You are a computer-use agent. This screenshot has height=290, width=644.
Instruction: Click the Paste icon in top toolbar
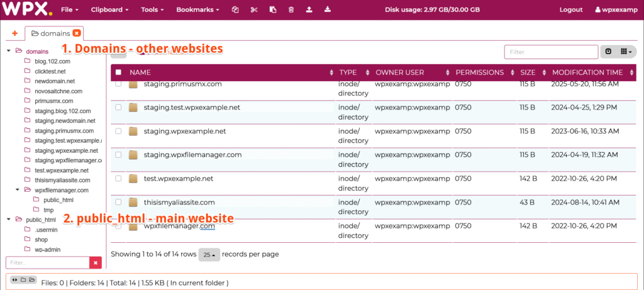tap(273, 10)
